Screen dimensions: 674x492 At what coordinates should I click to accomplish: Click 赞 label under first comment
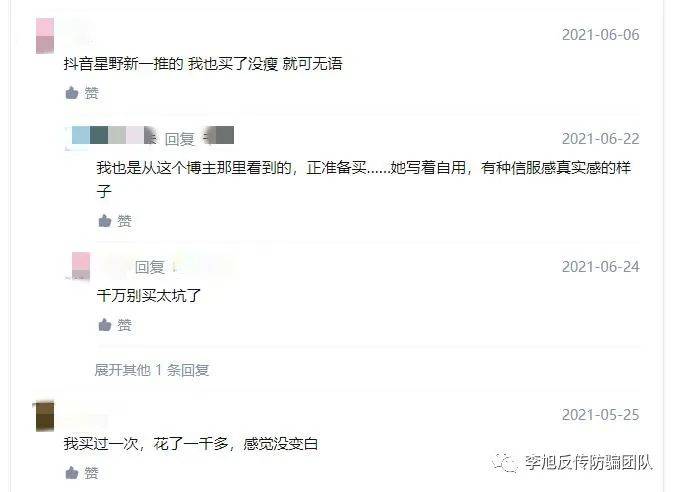(x=92, y=93)
